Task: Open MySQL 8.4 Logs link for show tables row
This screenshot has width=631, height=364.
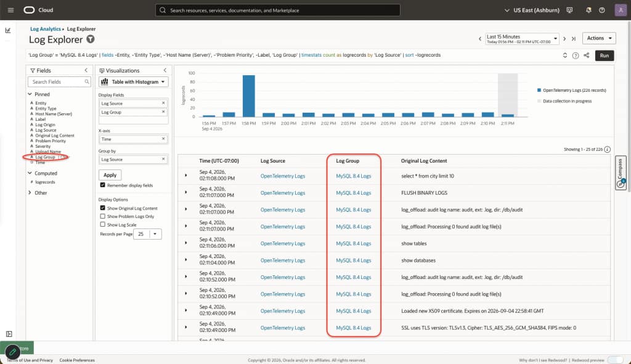Action: [x=353, y=243]
